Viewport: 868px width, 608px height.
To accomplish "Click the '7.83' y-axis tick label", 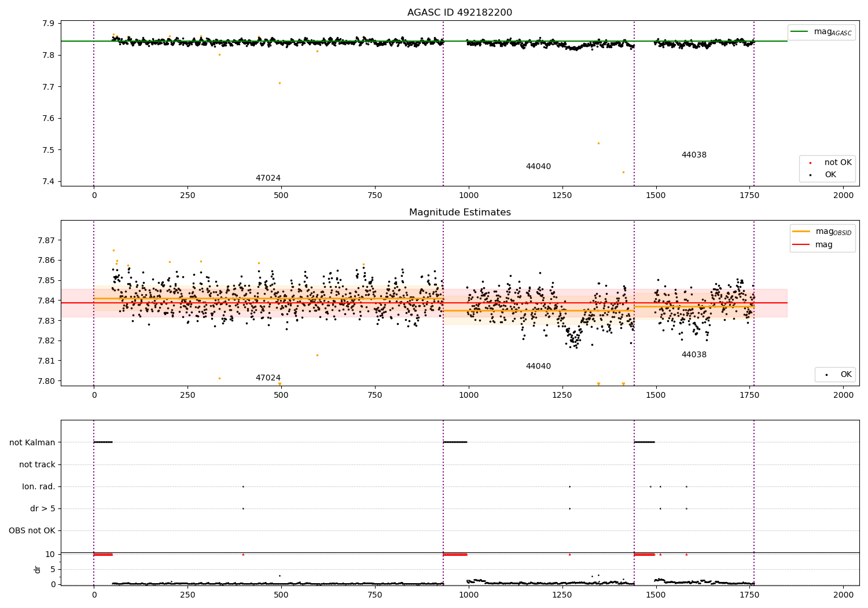I will pyautogui.click(x=46, y=321).
